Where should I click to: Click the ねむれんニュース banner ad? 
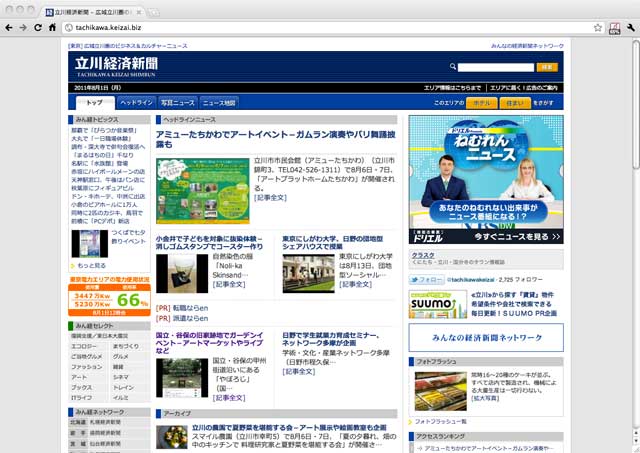tap(486, 180)
